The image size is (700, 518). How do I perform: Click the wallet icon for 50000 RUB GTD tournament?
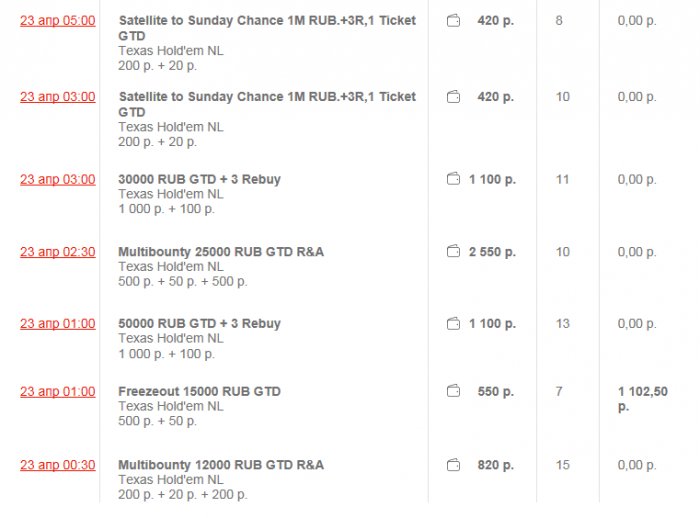453,324
